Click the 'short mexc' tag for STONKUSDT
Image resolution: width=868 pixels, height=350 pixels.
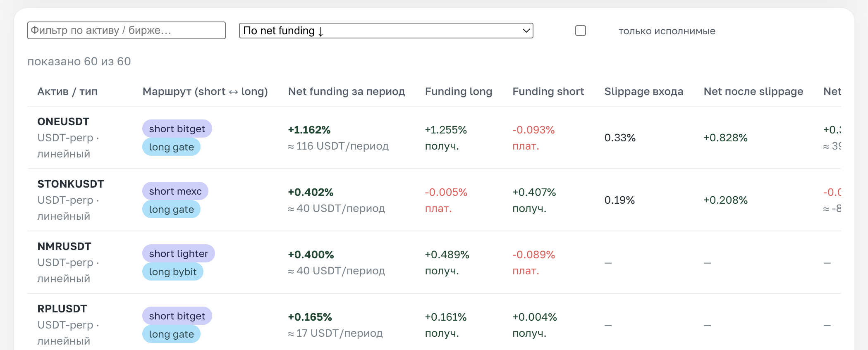(x=175, y=191)
